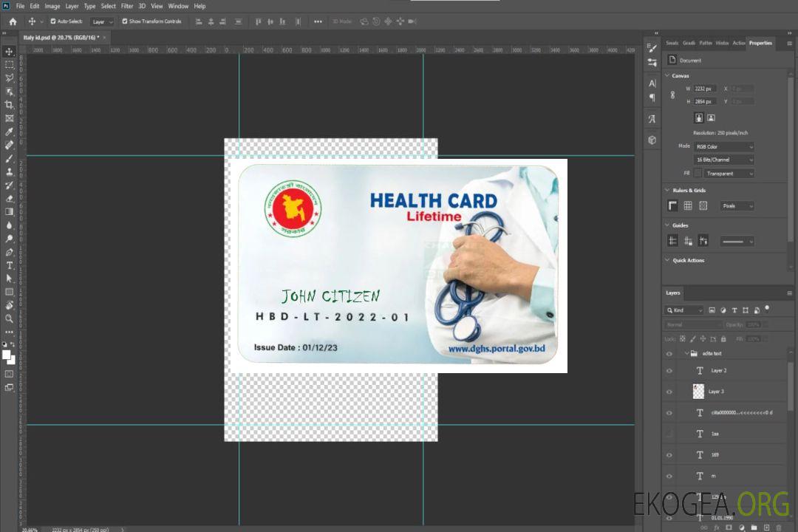798x532 pixels.
Task: Open the 16 Bits/Channel dropdown
Action: (x=723, y=160)
